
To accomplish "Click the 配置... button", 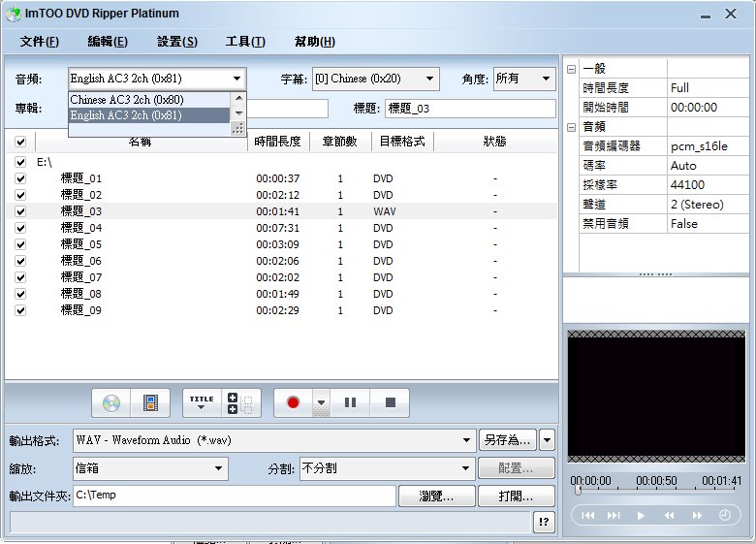I will point(517,468).
